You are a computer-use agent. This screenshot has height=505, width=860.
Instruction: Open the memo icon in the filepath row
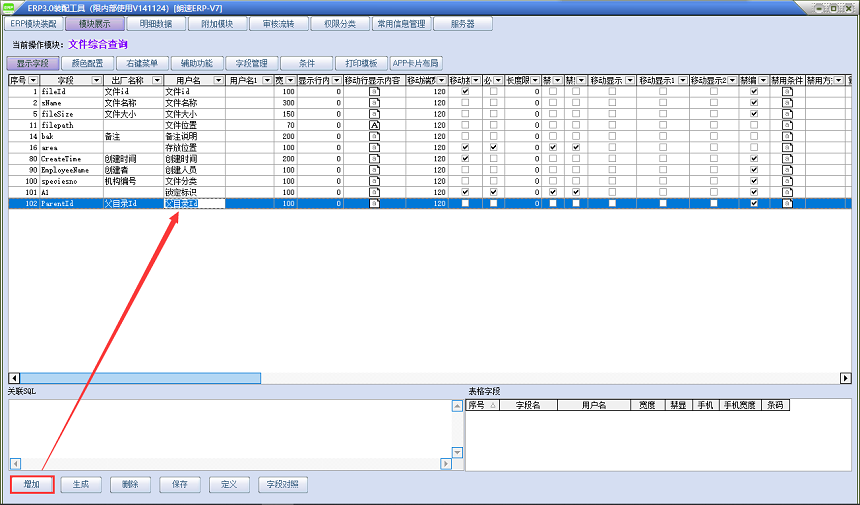coord(374,125)
